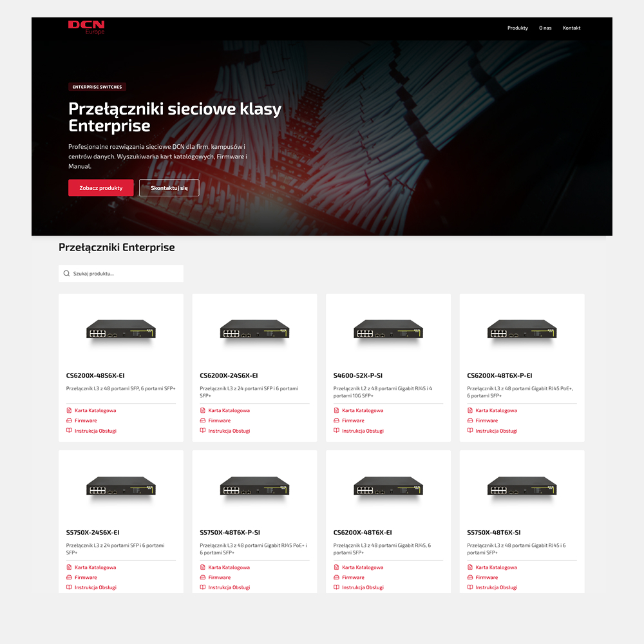
Task: Open the Produkty menu item
Action: coord(518,28)
